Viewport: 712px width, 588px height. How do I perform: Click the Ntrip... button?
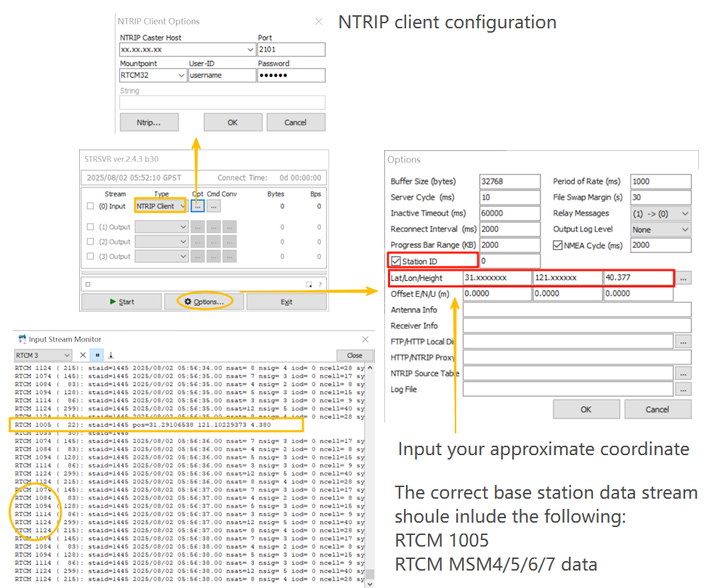point(149,123)
